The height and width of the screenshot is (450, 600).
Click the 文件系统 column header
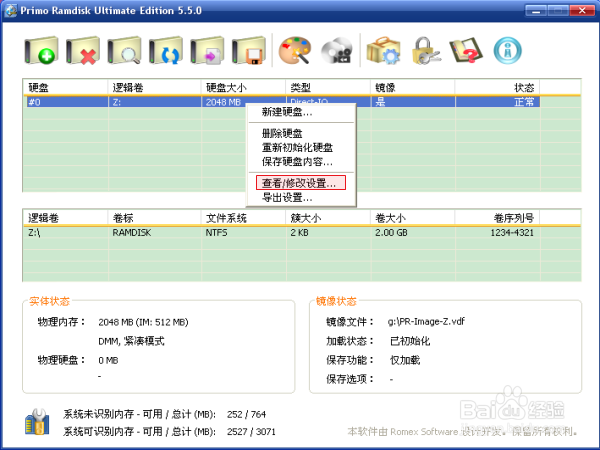pyautogui.click(x=243, y=218)
